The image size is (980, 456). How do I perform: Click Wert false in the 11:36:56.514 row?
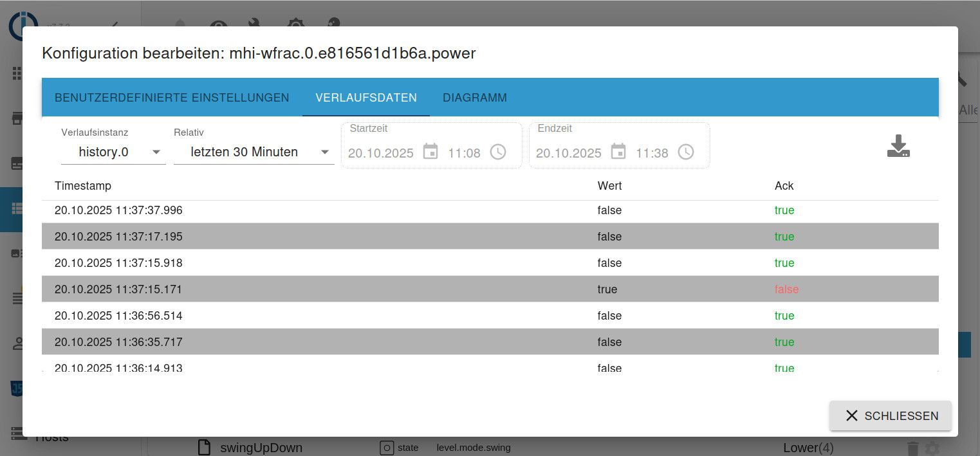(x=609, y=316)
